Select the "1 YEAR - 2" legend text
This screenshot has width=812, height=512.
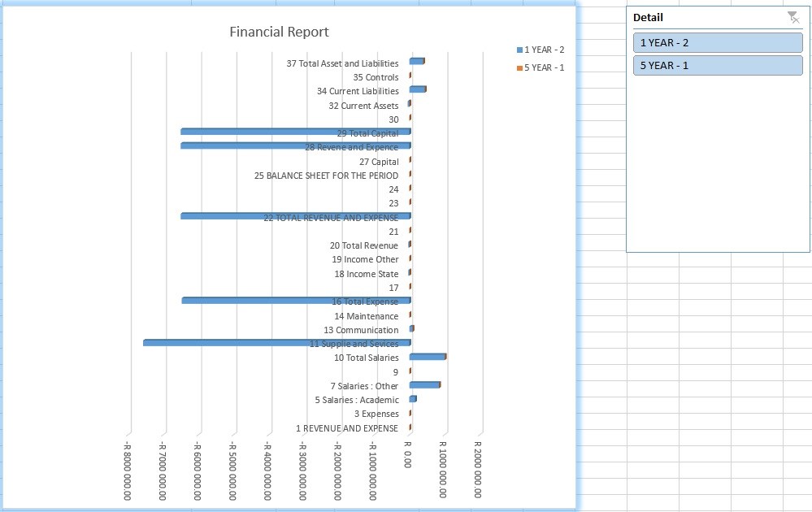544,50
